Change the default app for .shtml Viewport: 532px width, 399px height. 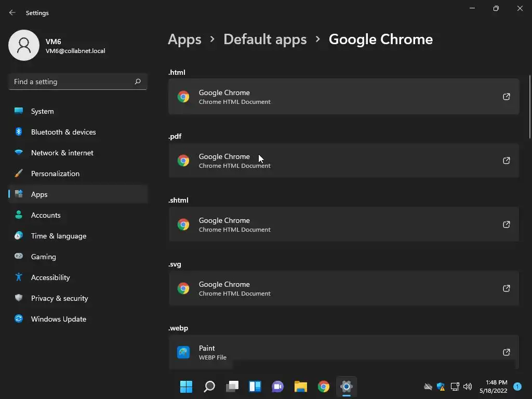tap(344, 224)
